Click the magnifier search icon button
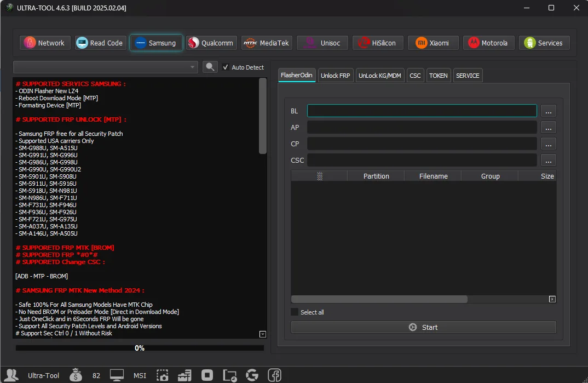 click(x=210, y=67)
